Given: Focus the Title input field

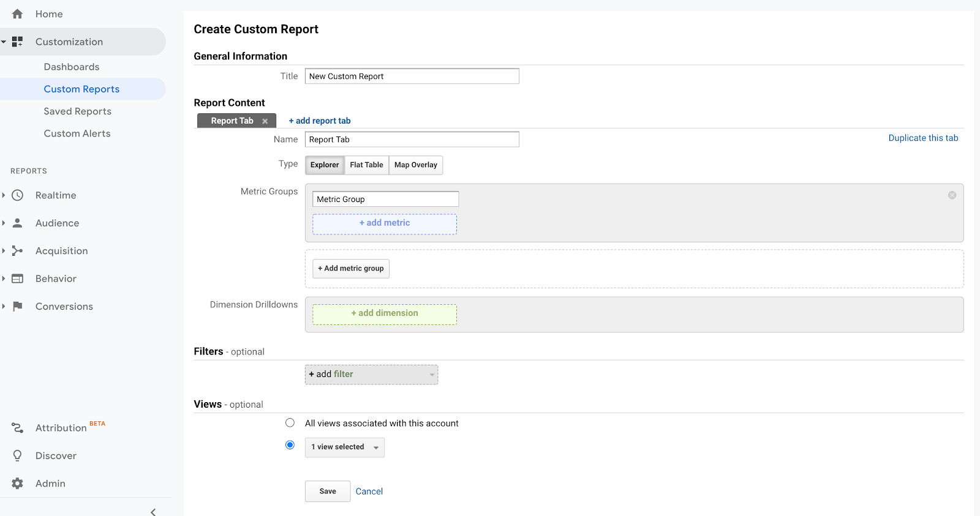Looking at the screenshot, I should (412, 76).
